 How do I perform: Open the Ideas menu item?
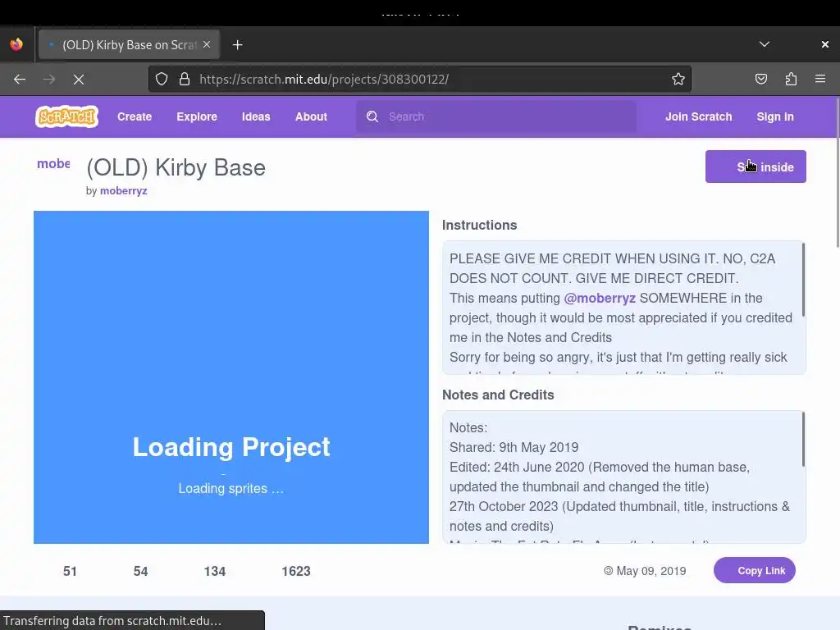coord(256,116)
